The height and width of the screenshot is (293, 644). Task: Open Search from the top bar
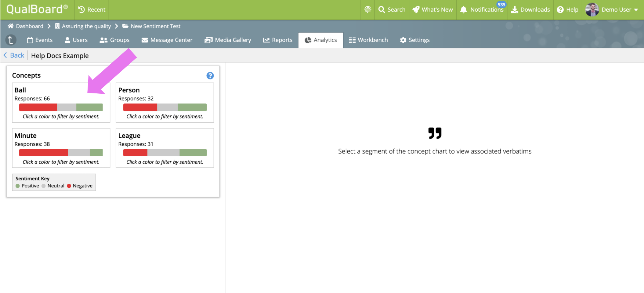click(392, 10)
